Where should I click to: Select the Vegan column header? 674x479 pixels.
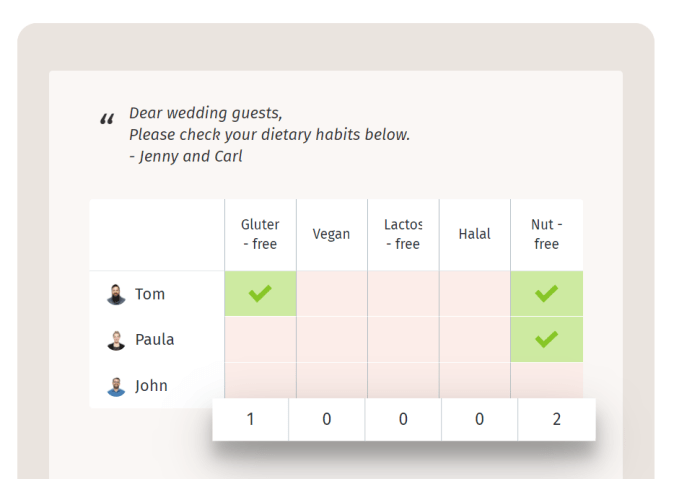coord(332,234)
